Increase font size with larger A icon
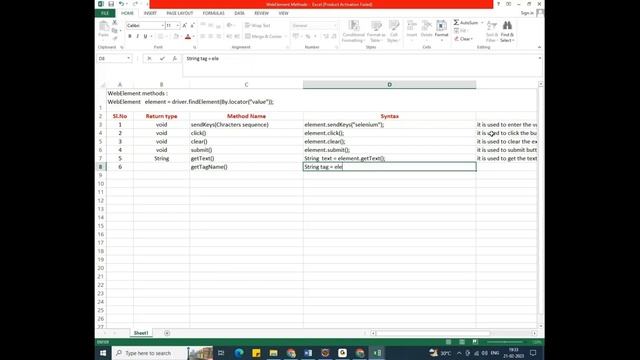 point(184,25)
